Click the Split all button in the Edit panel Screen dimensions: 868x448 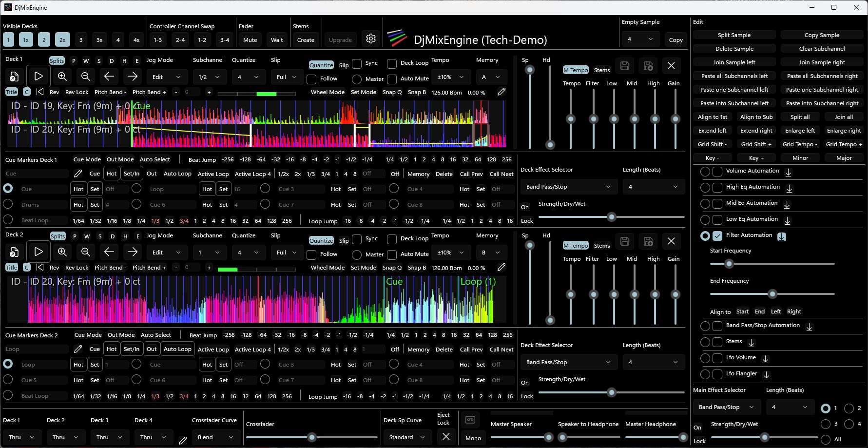pyautogui.click(x=800, y=117)
